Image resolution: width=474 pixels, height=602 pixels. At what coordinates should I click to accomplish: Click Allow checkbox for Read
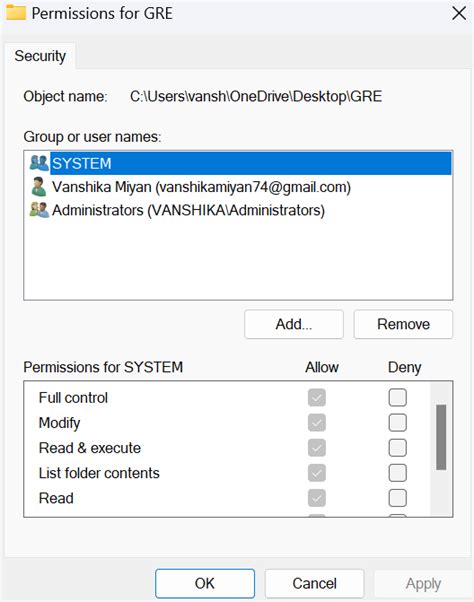point(317,498)
